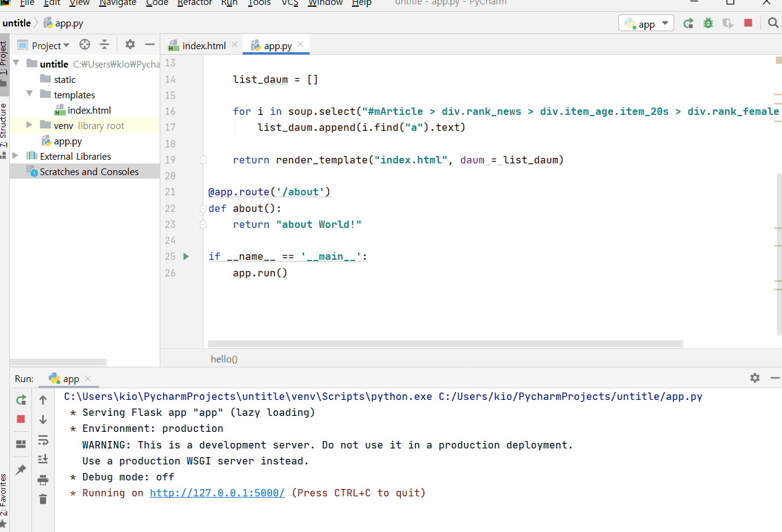Switch to the index.html editor tab
The width and height of the screenshot is (782, 532).
click(x=203, y=45)
